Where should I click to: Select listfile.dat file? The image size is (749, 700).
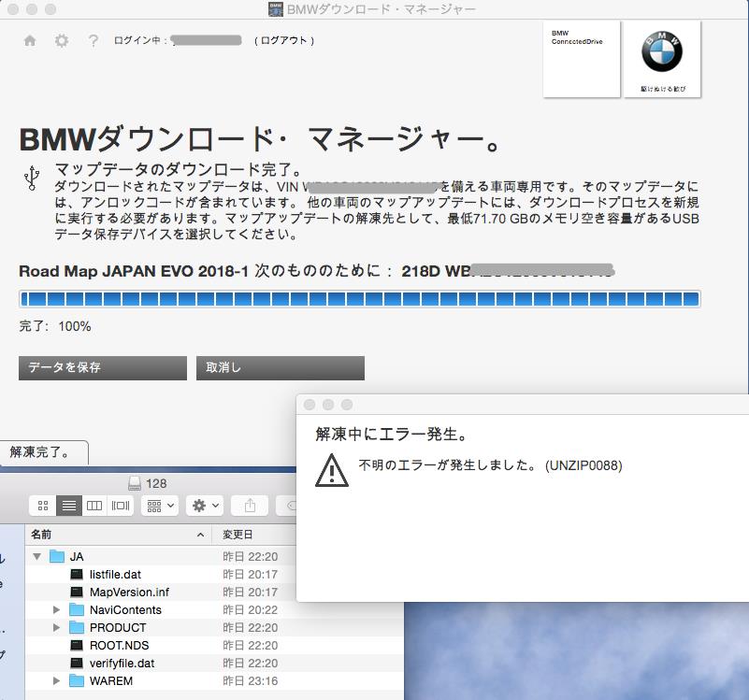tap(115, 575)
